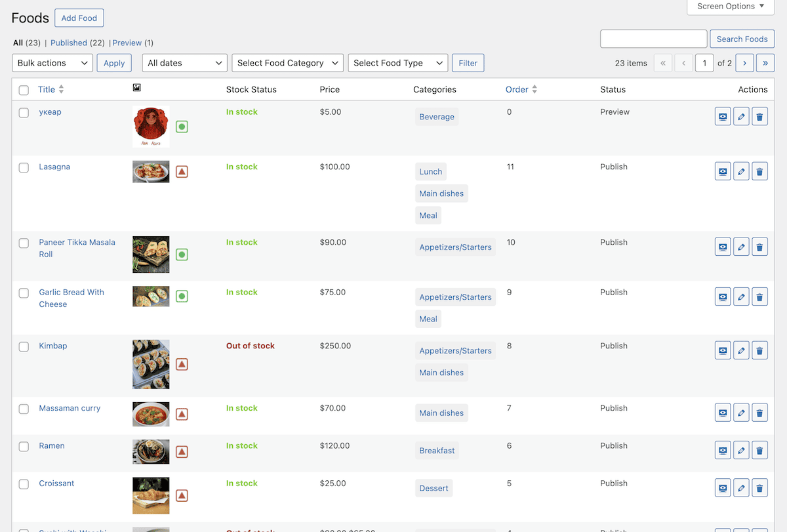The width and height of the screenshot is (787, 532).
Task: Click the view icon for укеар
Action: (723, 117)
